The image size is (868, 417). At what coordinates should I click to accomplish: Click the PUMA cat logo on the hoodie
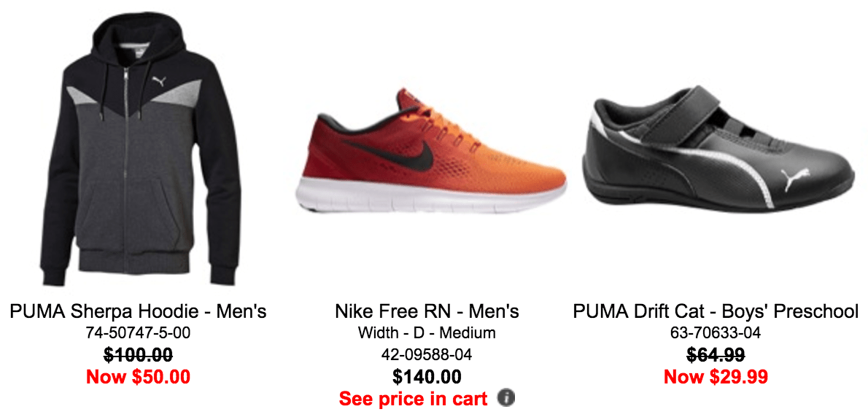[x=159, y=82]
